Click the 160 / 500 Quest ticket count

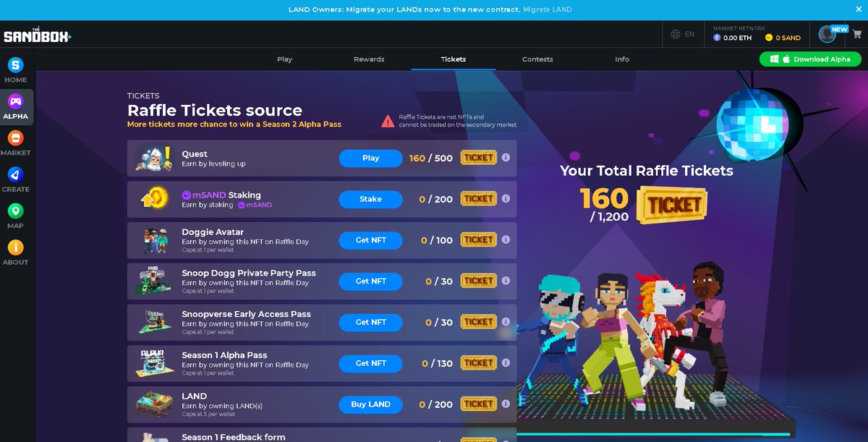[430, 158]
